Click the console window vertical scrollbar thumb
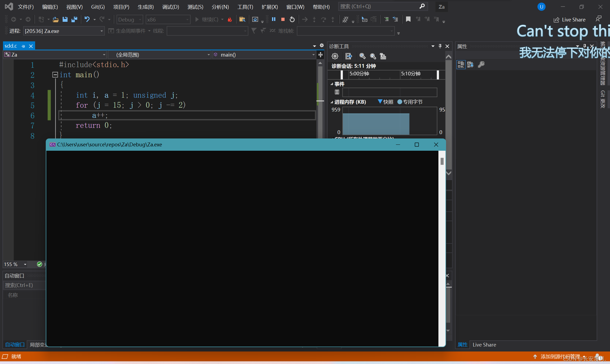The image size is (610, 364). 442,161
